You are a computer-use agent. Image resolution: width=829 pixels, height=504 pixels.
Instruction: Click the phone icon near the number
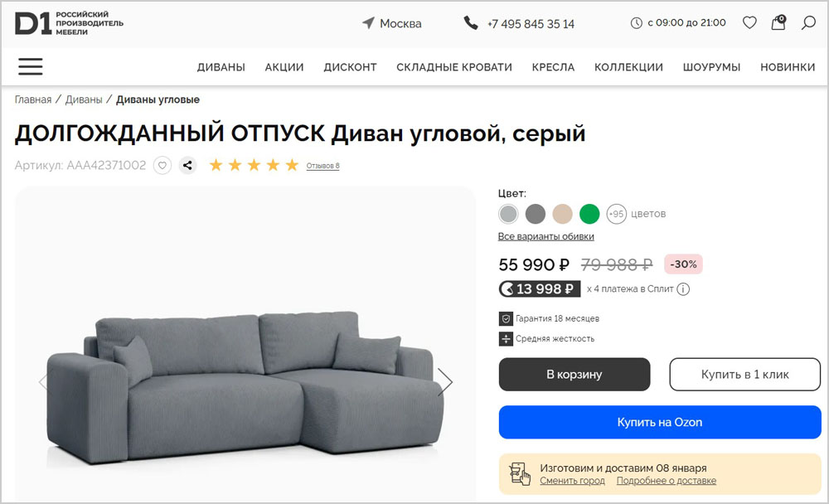point(471,23)
